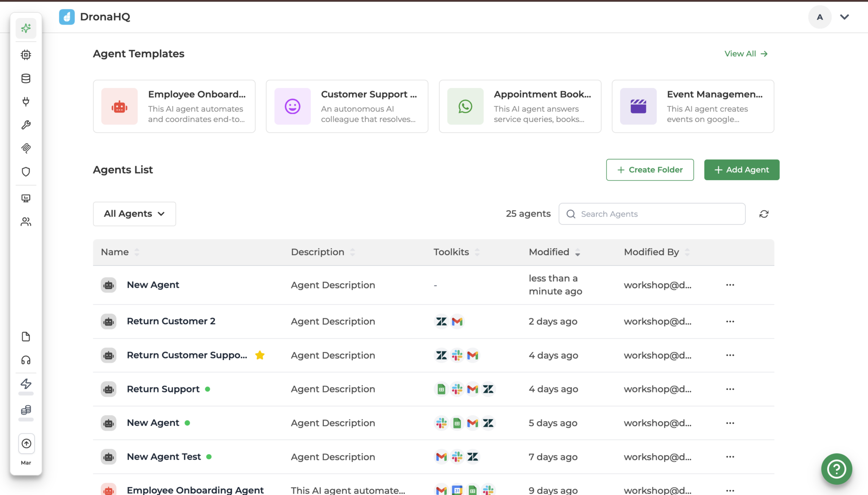Click the DronaHQ logo
This screenshot has height=495, width=868.
point(95,17)
